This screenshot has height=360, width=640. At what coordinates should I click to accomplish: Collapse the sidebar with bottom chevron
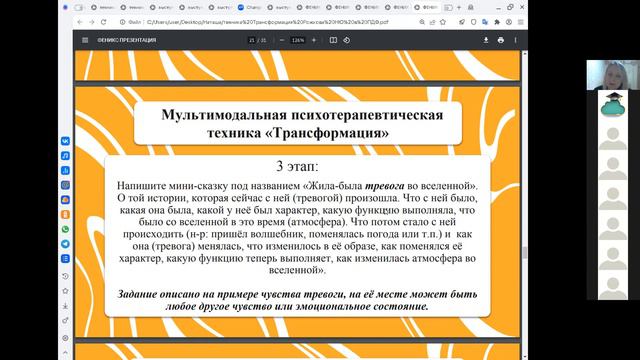point(65,352)
